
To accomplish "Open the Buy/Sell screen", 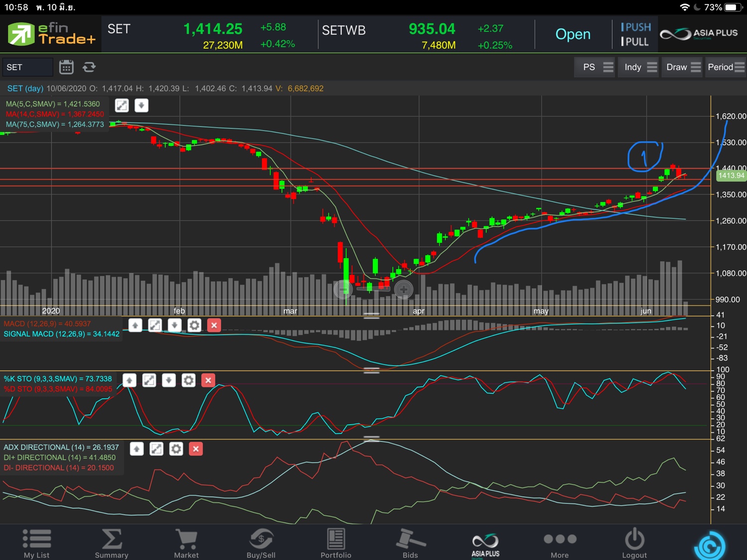I will [x=261, y=544].
